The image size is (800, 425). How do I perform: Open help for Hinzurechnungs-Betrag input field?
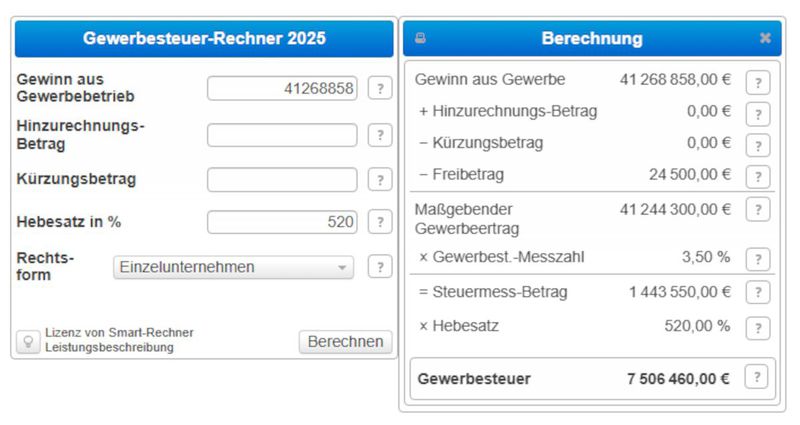[x=380, y=135]
